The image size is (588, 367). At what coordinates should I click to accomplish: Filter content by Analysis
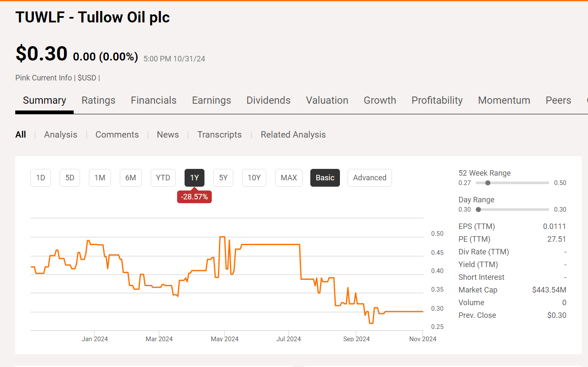coord(61,135)
